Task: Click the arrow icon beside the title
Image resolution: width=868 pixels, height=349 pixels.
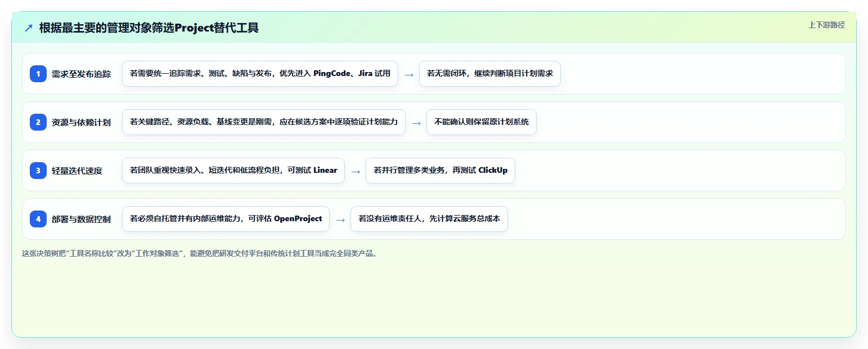Action: coord(29,28)
